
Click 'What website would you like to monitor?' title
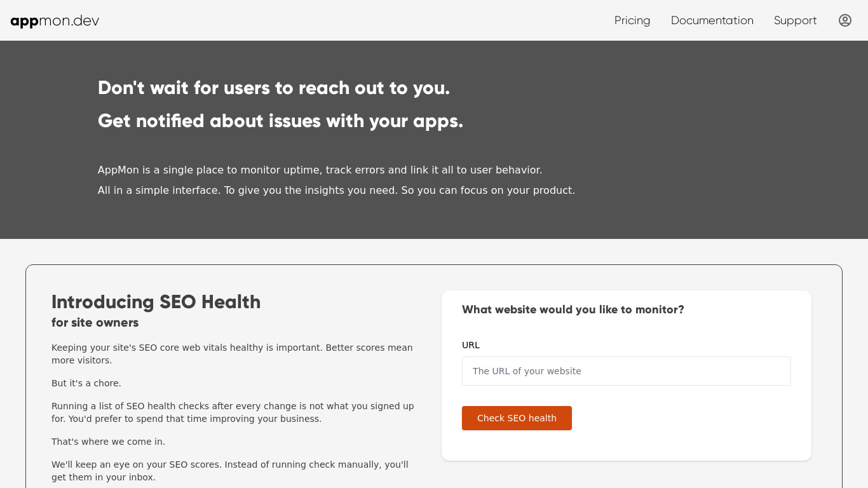point(573,309)
